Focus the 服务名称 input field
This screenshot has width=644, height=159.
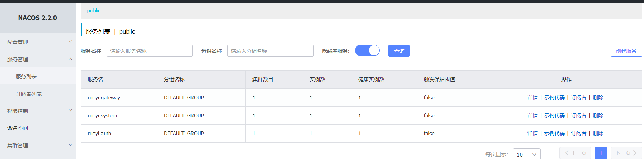pos(150,51)
